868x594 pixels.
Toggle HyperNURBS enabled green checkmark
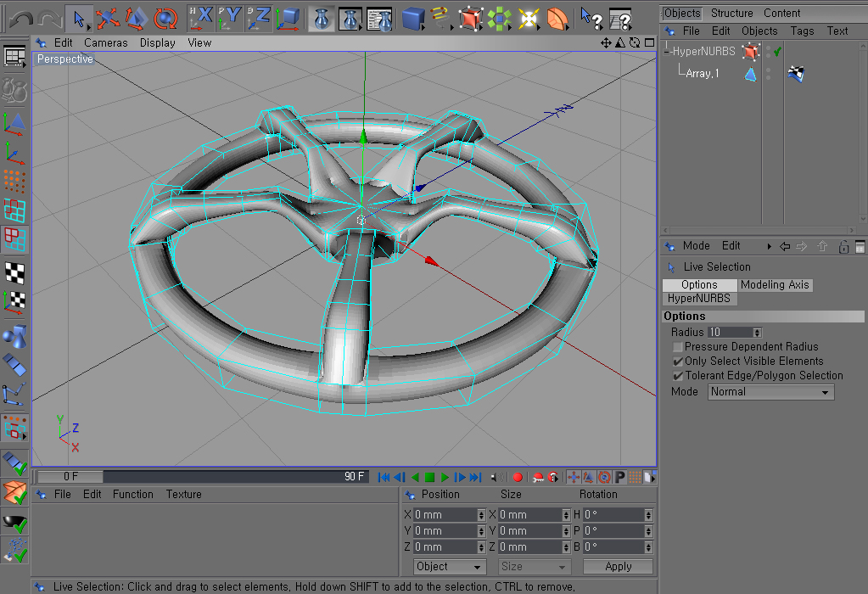pyautogui.click(x=778, y=52)
